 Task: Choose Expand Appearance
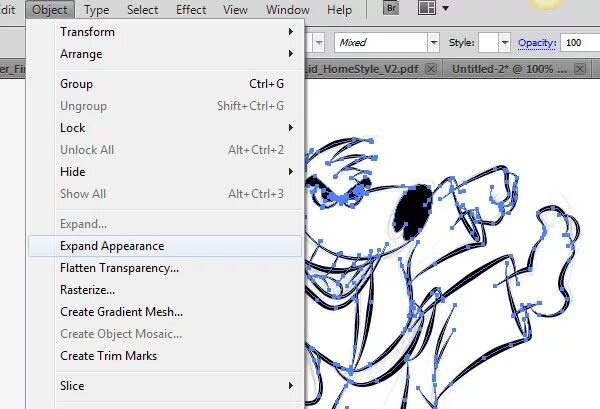(165, 246)
